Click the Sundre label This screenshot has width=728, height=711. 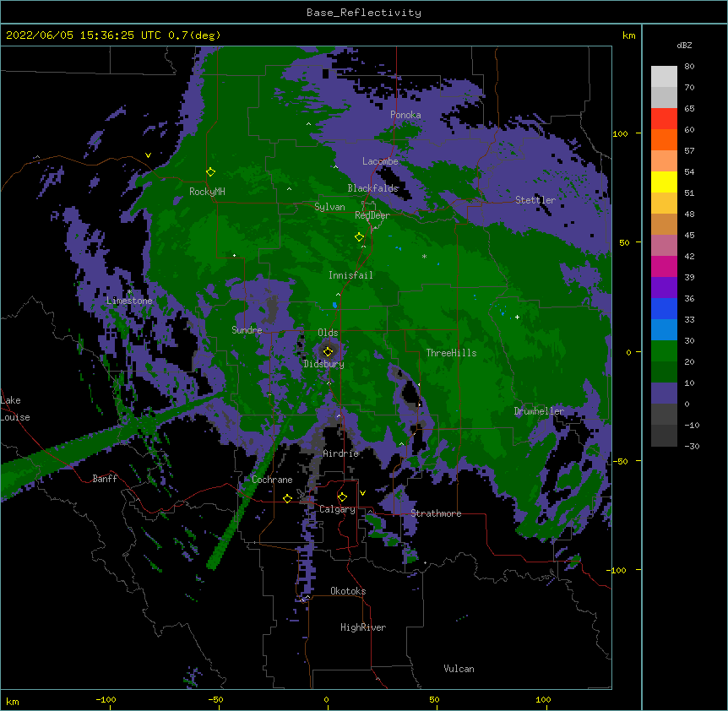[247, 330]
